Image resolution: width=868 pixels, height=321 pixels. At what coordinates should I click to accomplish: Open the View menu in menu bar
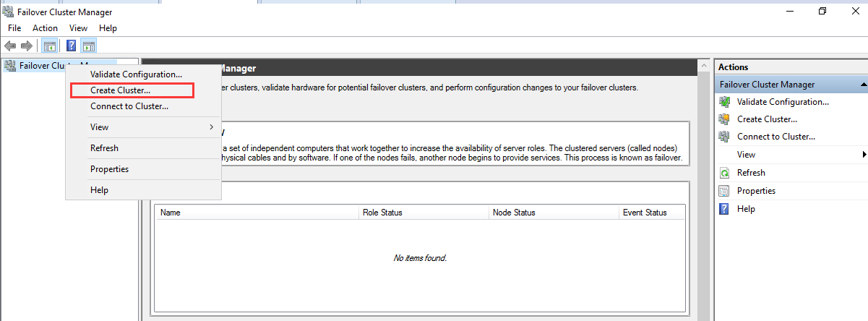tap(78, 28)
